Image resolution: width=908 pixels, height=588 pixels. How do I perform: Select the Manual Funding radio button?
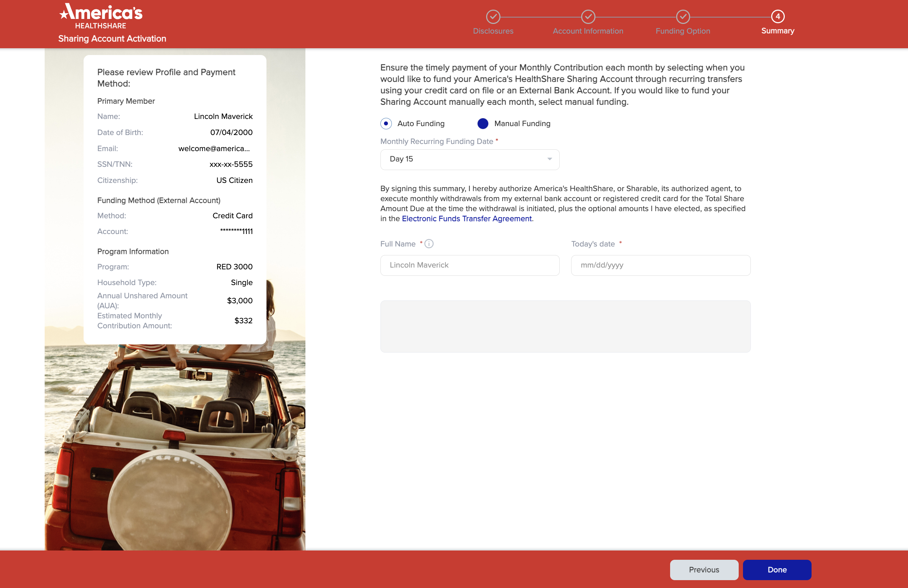point(483,124)
